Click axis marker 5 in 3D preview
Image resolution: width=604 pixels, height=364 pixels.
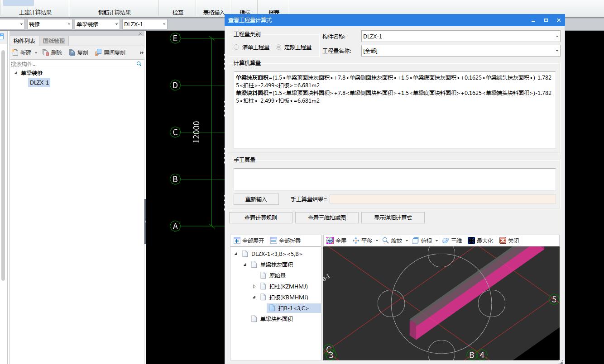pyautogui.click(x=554, y=299)
